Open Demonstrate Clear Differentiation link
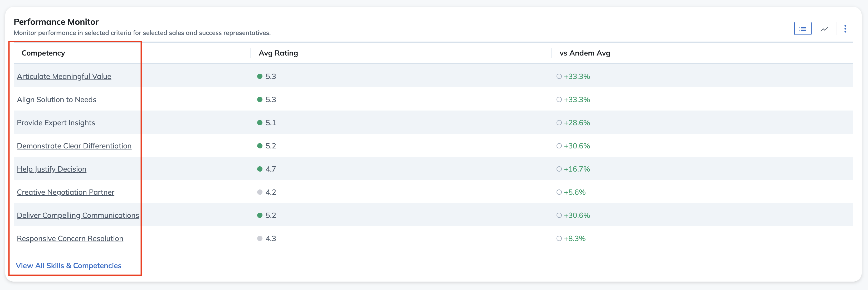The height and width of the screenshot is (290, 868). pyautogui.click(x=74, y=146)
